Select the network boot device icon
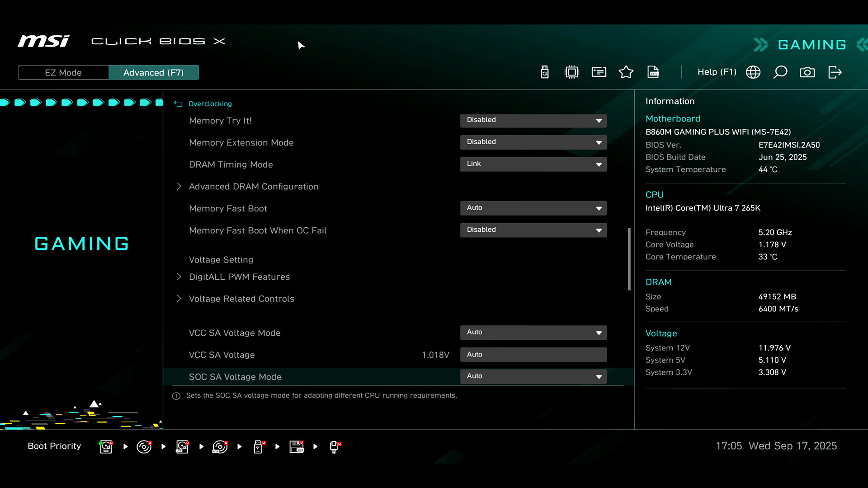Image resolution: width=868 pixels, height=488 pixels. pos(335,446)
